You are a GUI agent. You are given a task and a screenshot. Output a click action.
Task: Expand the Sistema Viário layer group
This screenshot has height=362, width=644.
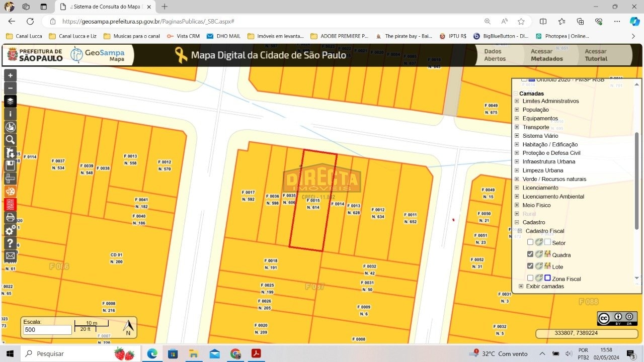coord(517,136)
